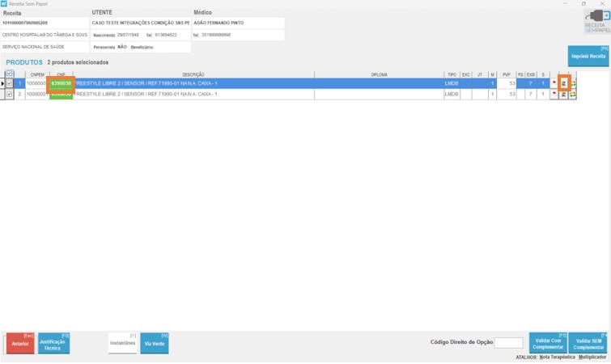Click the red icon in row 1
The image size is (611, 364).
coord(554,83)
